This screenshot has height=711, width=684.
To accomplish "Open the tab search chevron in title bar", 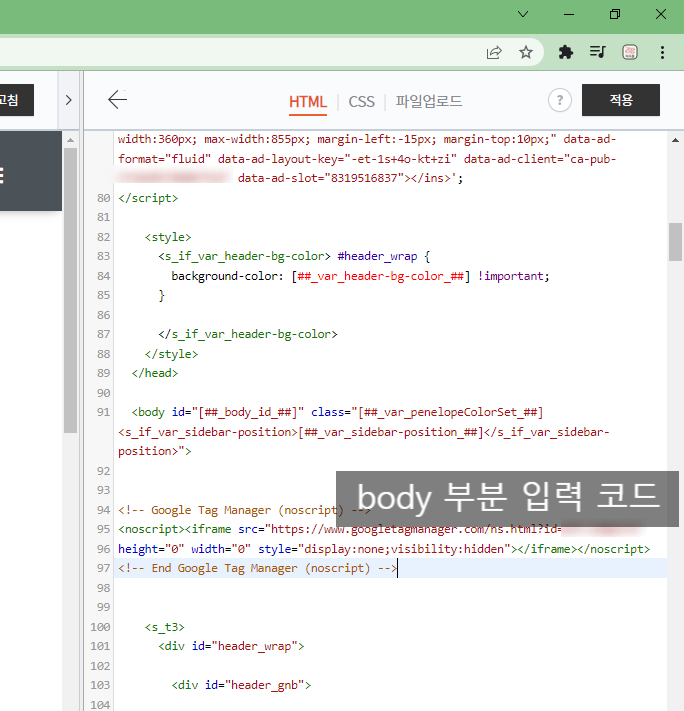I will click(523, 14).
